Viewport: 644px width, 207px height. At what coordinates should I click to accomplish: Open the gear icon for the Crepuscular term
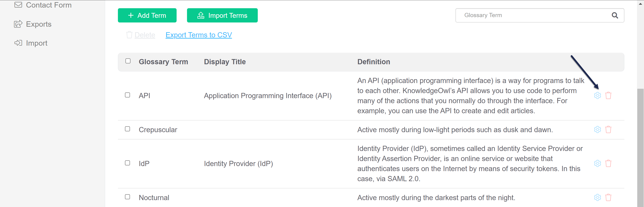(x=597, y=130)
